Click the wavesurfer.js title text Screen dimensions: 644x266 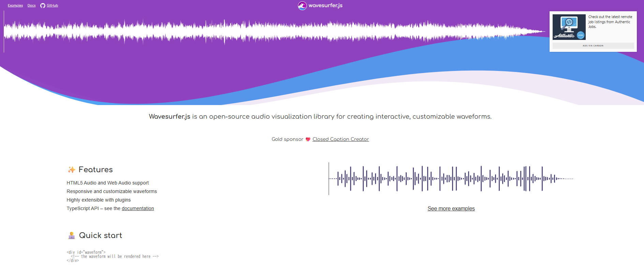(x=326, y=5)
